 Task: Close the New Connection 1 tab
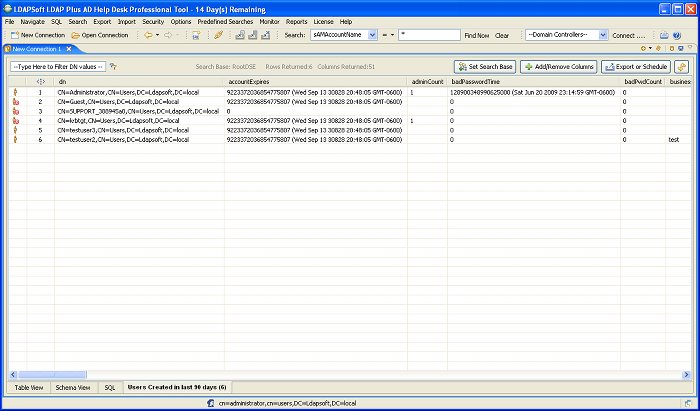pyautogui.click(x=67, y=48)
